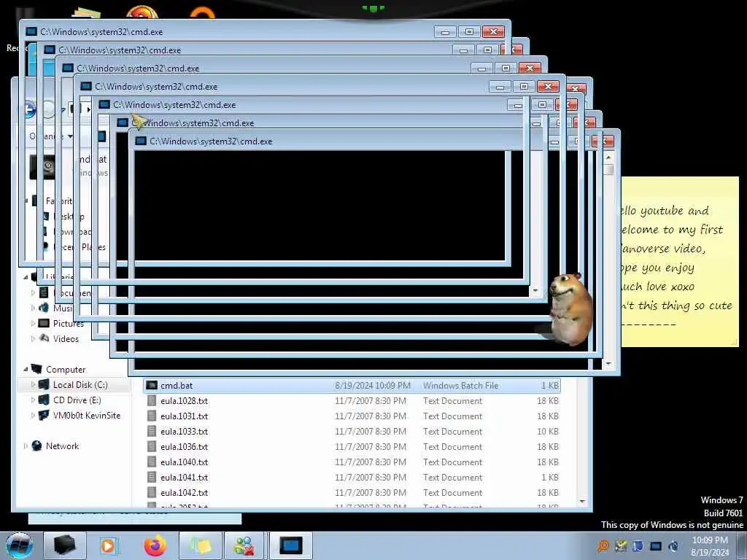Minimize the rearmost cmd.exe window

point(445,32)
